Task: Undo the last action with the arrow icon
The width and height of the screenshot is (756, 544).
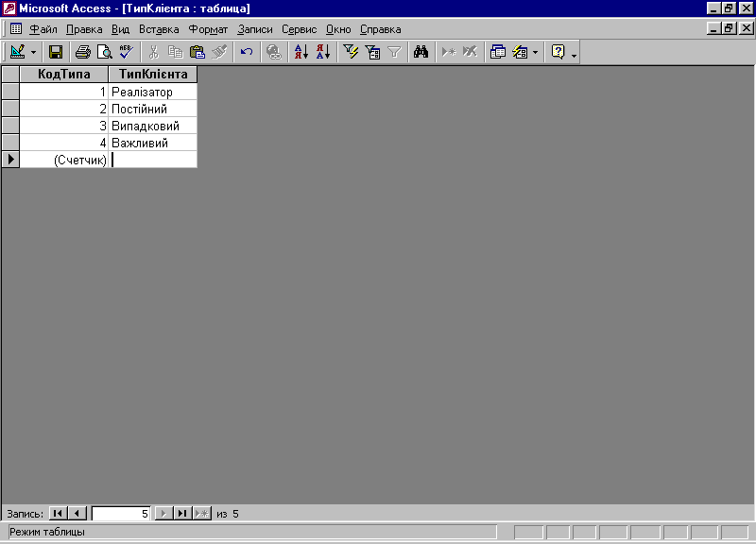Action: (x=247, y=52)
